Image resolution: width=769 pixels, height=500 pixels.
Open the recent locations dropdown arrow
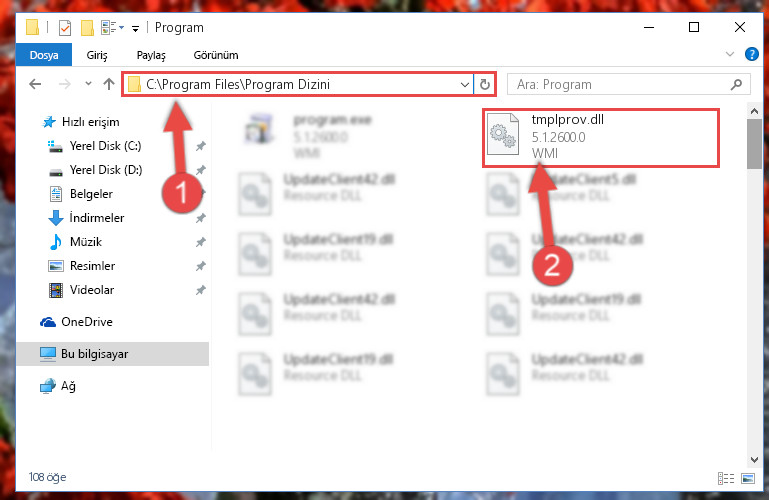(x=88, y=84)
